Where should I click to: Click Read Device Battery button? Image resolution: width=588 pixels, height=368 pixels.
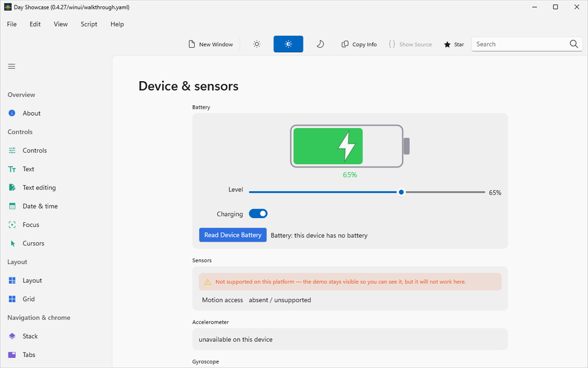pos(233,235)
